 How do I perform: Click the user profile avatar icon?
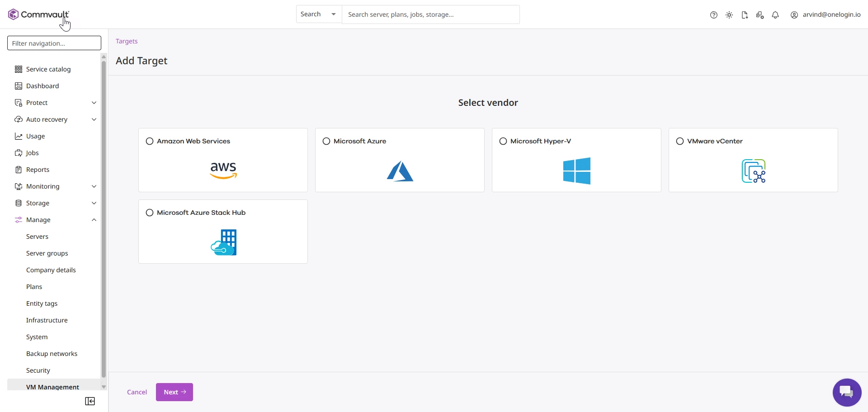pos(794,15)
